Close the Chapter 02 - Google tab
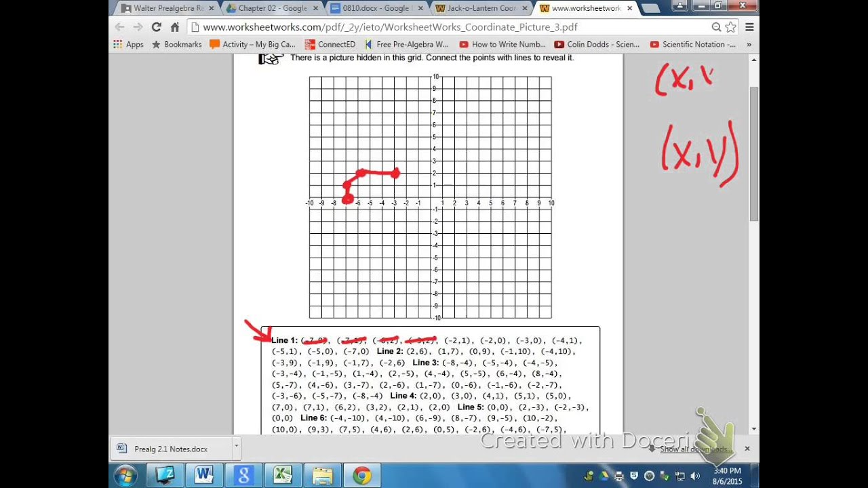868x488 pixels. point(315,8)
